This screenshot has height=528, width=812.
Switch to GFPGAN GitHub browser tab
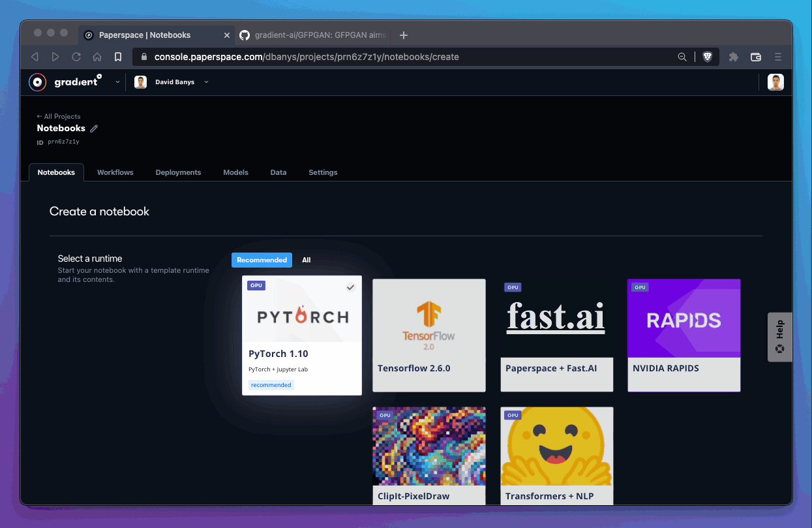click(x=313, y=35)
